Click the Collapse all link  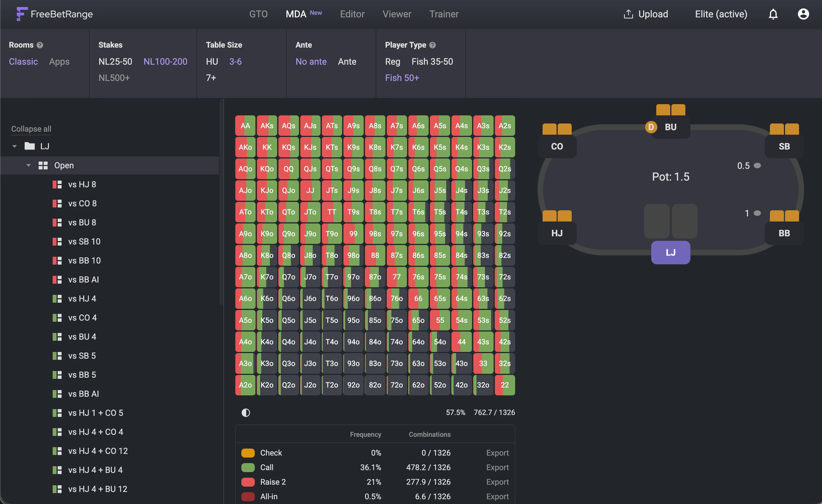point(31,129)
